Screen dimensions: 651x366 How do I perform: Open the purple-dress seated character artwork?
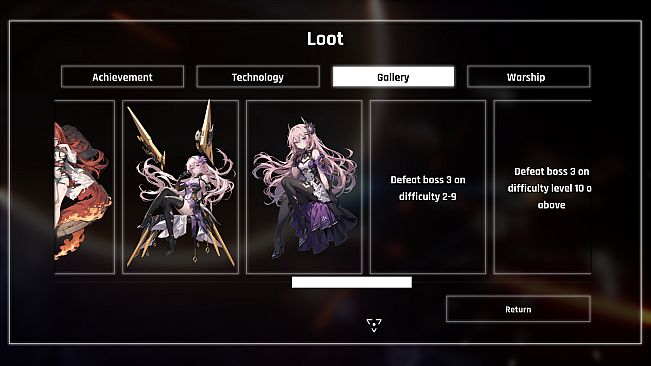pos(304,187)
